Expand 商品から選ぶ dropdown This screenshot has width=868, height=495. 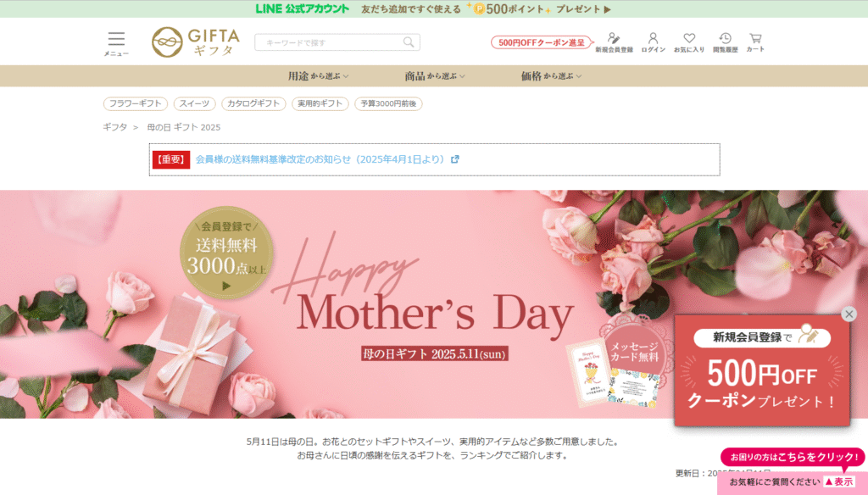[x=435, y=75]
